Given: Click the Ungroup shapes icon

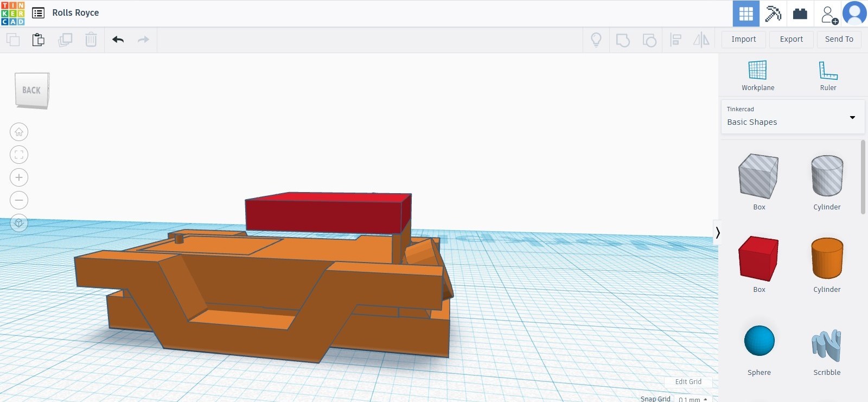Looking at the screenshot, I should click(x=649, y=40).
